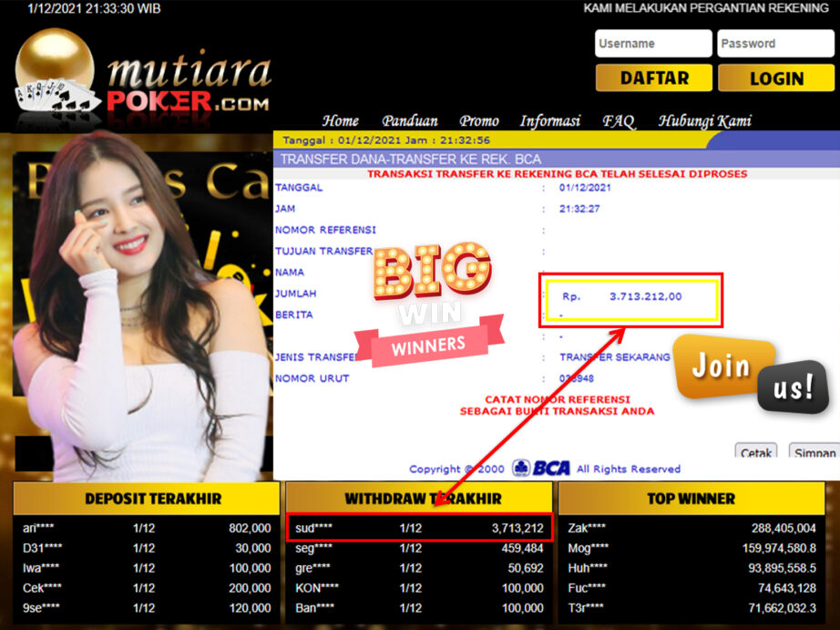The height and width of the screenshot is (630, 840).
Task: Click the woman's promotional banner image
Action: point(141,310)
